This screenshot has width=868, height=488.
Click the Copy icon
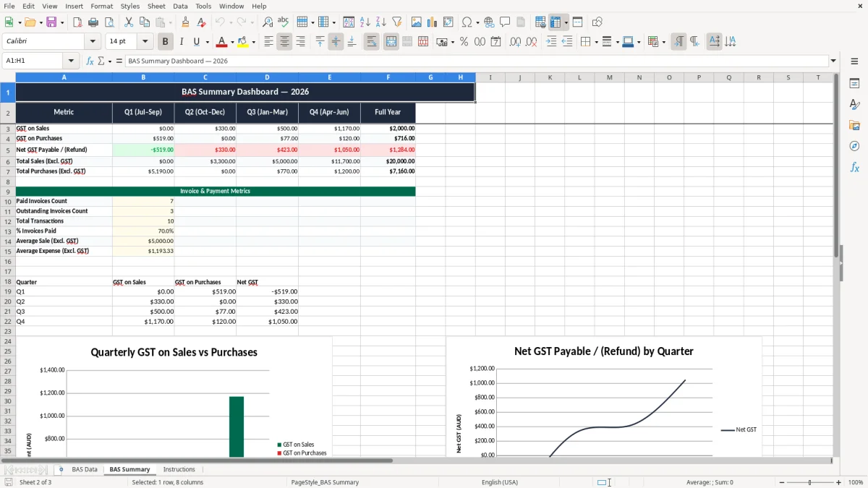(145, 22)
